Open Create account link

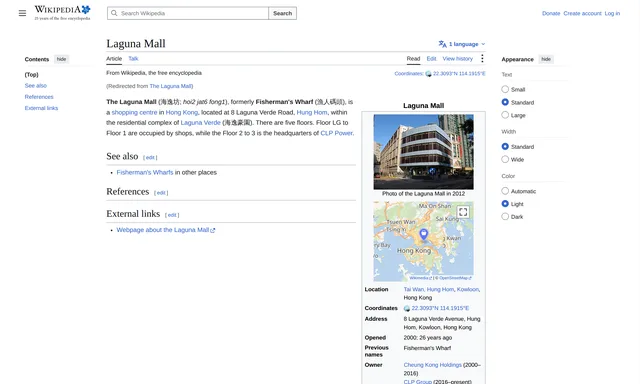point(582,13)
